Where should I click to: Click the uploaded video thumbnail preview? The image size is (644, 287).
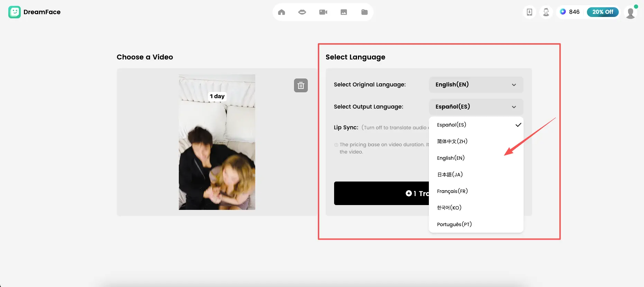click(x=217, y=142)
